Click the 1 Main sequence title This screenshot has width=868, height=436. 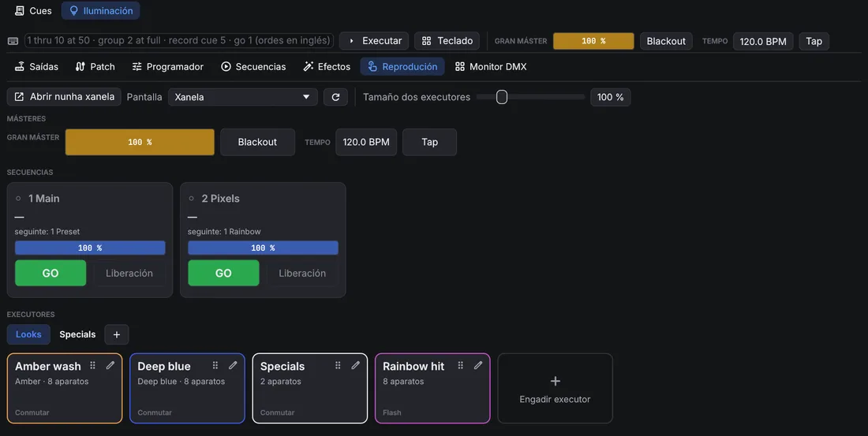43,198
